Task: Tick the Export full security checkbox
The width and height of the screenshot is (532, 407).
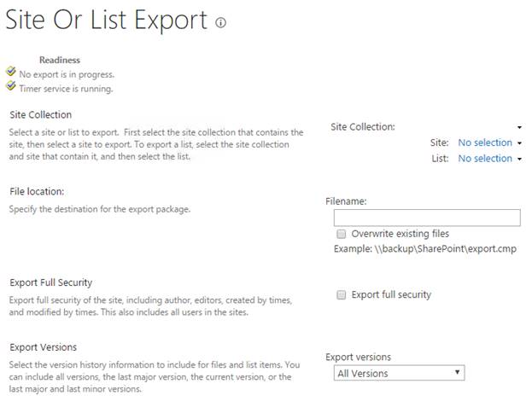Action: point(342,295)
